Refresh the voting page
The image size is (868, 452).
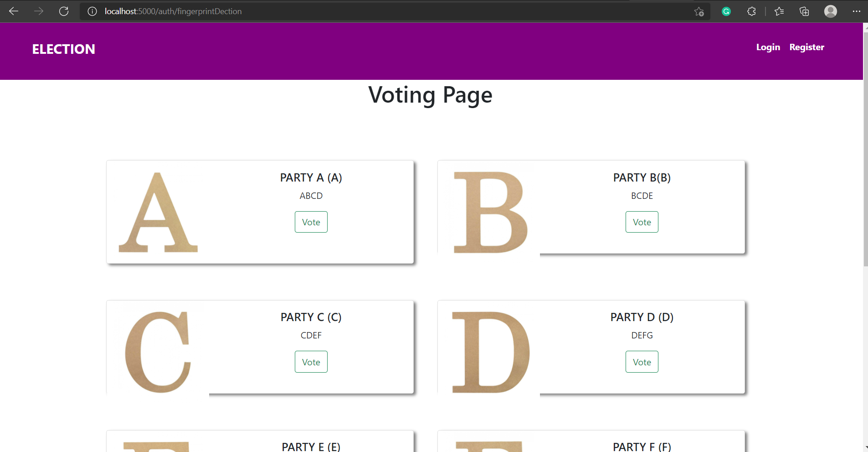(x=64, y=11)
